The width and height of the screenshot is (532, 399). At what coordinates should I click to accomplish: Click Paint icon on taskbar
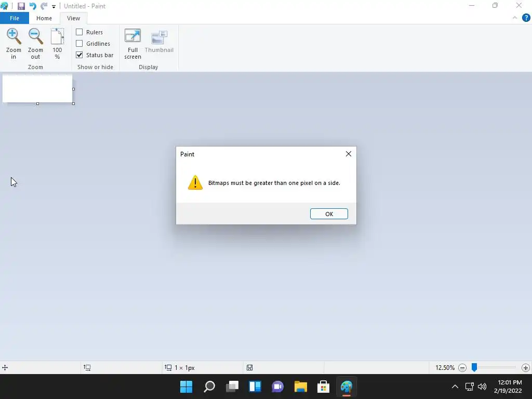347,387
